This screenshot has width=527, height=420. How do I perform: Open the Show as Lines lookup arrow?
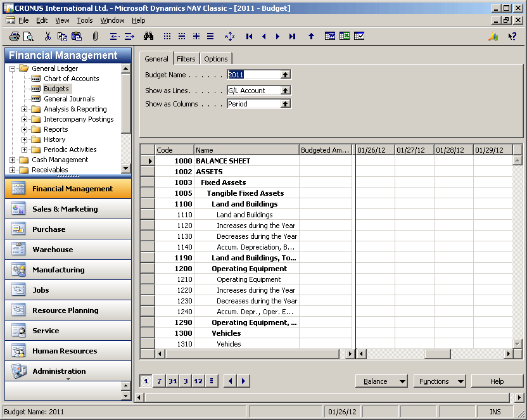tap(285, 91)
